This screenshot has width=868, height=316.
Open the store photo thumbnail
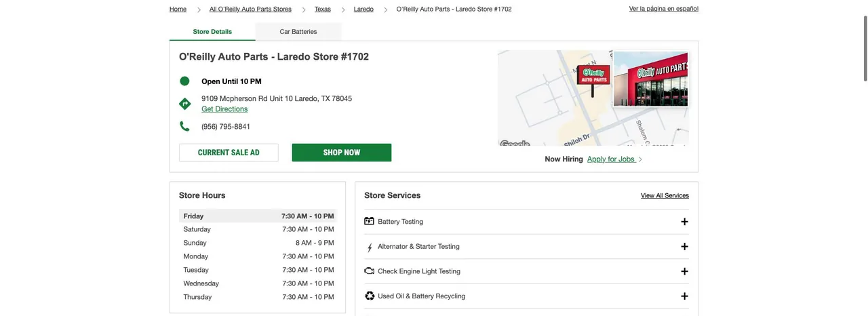(650, 79)
